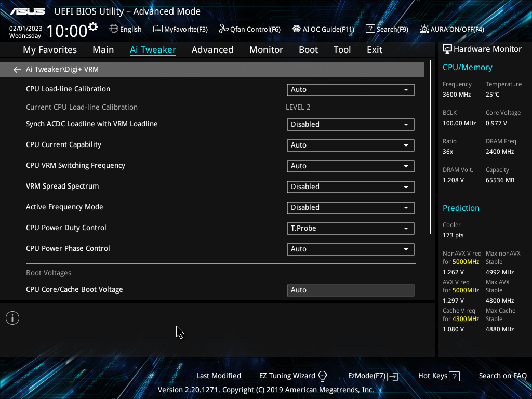Expand the VRM Spread Spectrum dropdown
The image size is (532, 399).
[x=351, y=187]
